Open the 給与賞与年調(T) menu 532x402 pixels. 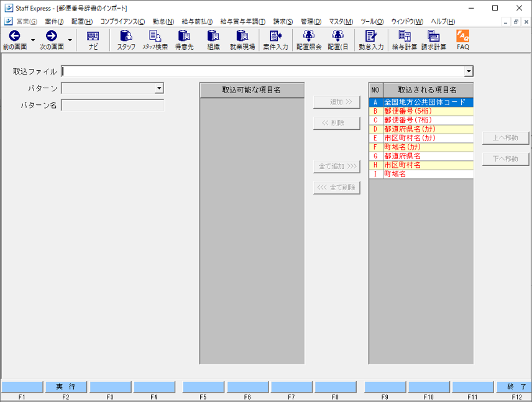[243, 21]
